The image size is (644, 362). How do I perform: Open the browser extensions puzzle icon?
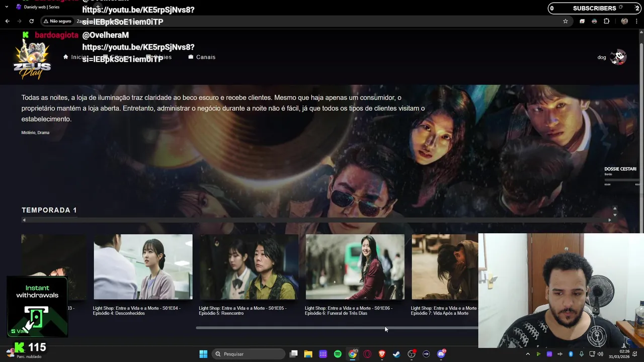click(606, 21)
